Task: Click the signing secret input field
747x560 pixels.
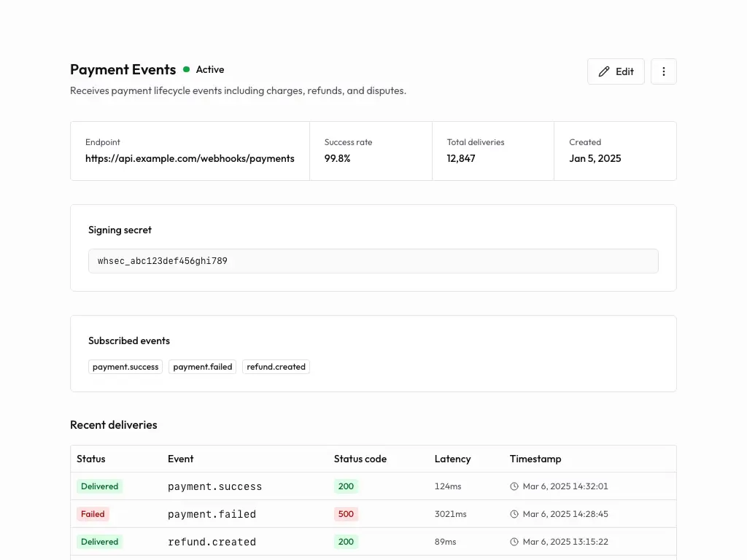Action: click(x=373, y=261)
